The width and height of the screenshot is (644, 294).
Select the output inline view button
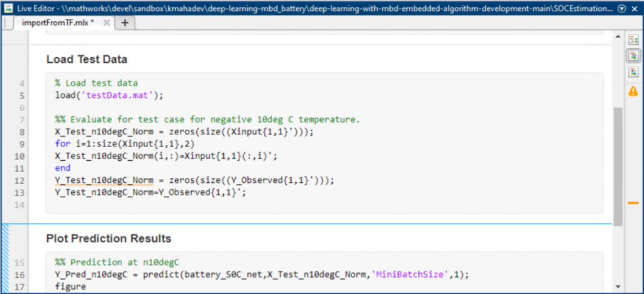pos(633,56)
